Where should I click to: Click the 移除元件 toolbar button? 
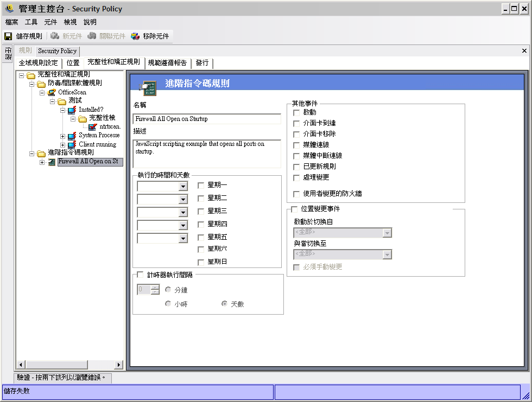click(x=150, y=36)
